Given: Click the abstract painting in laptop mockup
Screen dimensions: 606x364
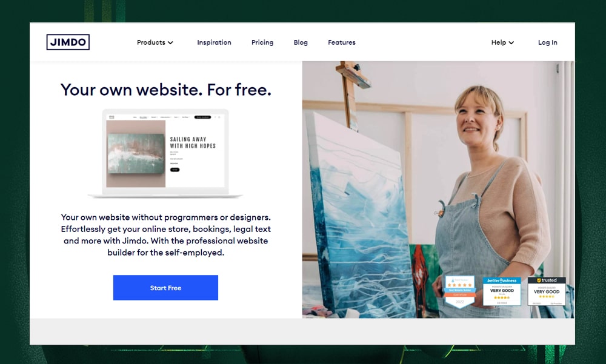Looking at the screenshot, I should click(136, 154).
